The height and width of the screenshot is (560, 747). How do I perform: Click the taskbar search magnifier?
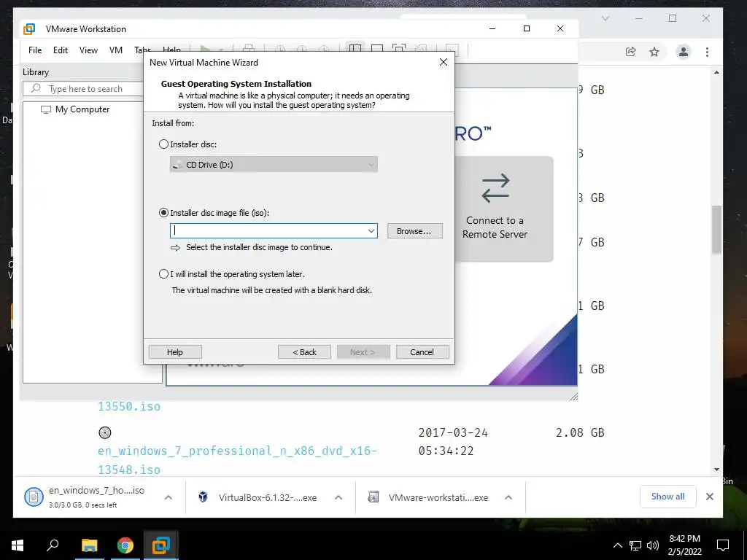pyautogui.click(x=53, y=545)
